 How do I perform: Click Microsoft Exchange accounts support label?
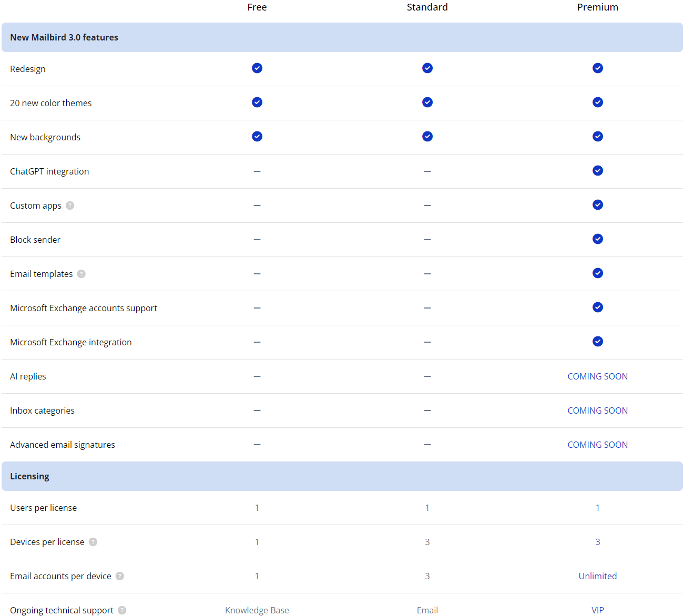point(84,308)
